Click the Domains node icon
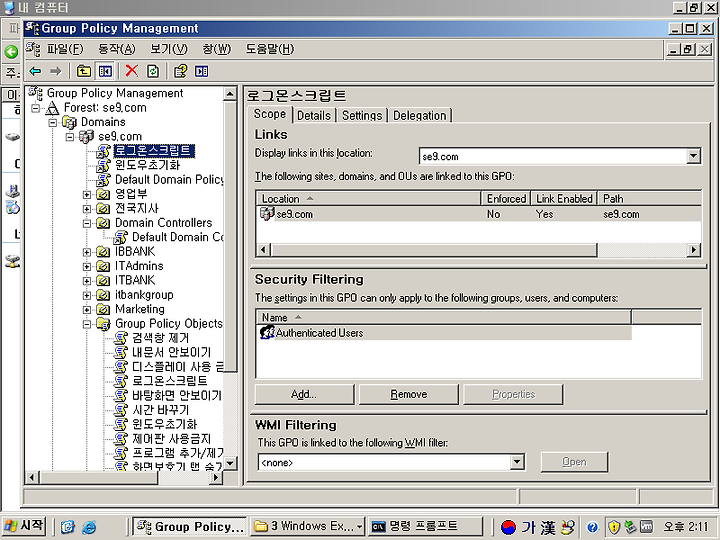This screenshot has width=720, height=540. pyautogui.click(x=69, y=122)
